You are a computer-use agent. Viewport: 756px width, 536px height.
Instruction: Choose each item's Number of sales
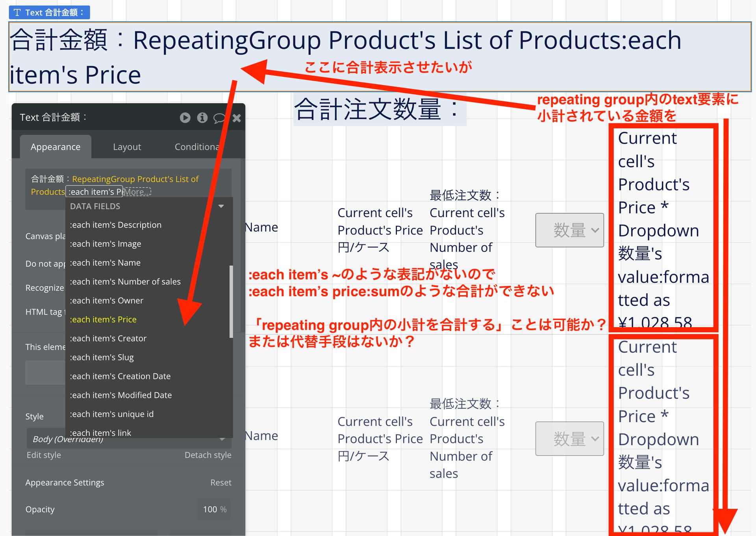[x=125, y=281]
